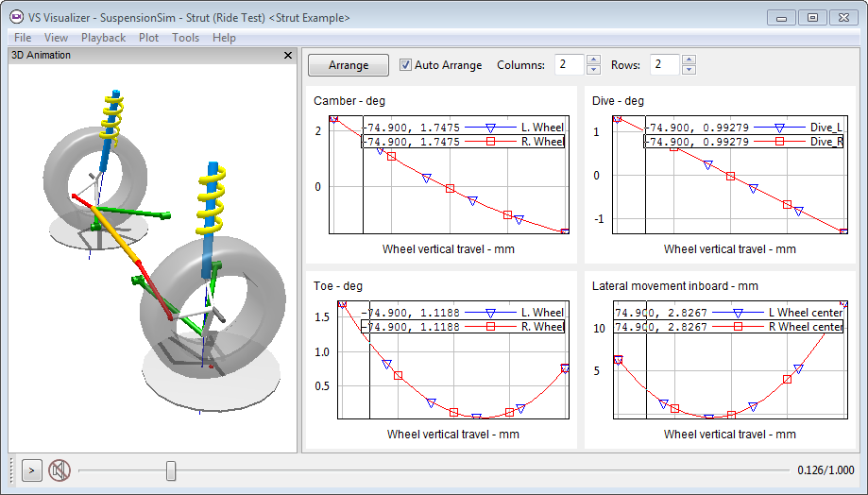Click the Arrange button

tap(349, 65)
